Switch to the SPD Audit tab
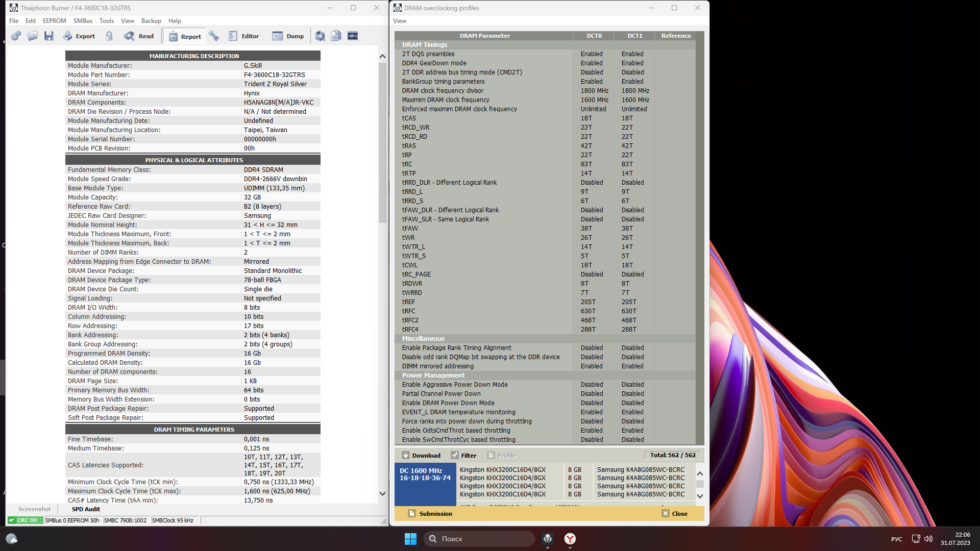 click(86, 509)
